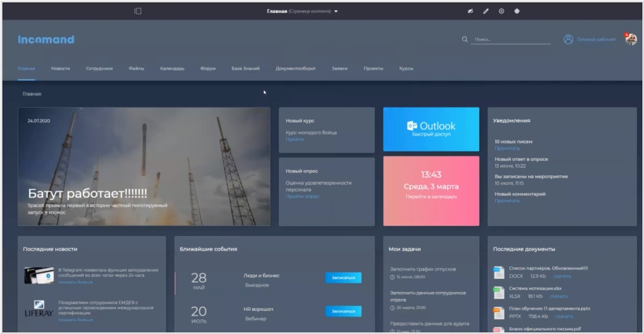Viewport: 644px width, 334px height.
Task: Click Записаться for HR воркшоп event
Action: [343, 311]
